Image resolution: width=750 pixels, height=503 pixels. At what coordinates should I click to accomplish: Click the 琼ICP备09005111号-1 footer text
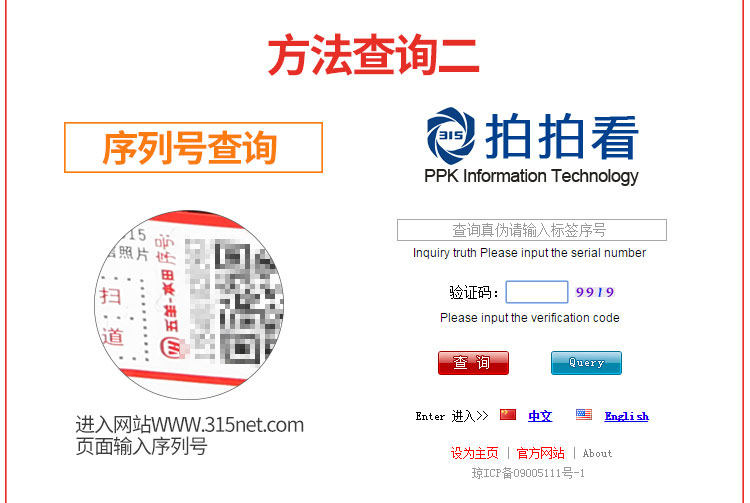(528, 473)
